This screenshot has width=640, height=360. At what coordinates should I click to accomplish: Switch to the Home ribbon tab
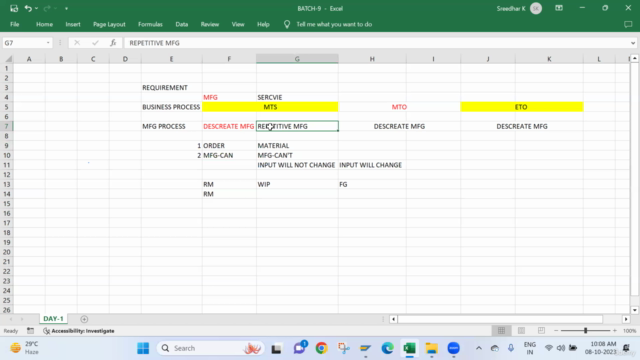(44, 24)
